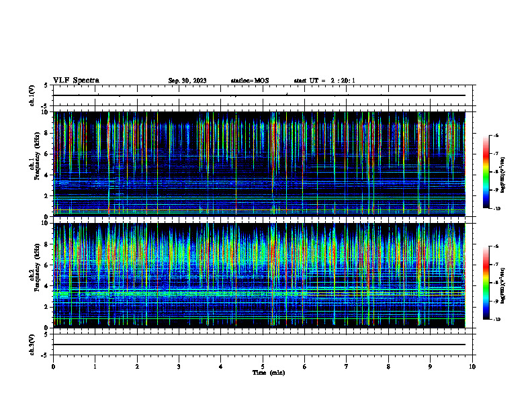Click the ch.2 colorbar unit label
Image resolution: width=532 pixels, height=411 pixels.
pyautogui.click(x=503, y=286)
